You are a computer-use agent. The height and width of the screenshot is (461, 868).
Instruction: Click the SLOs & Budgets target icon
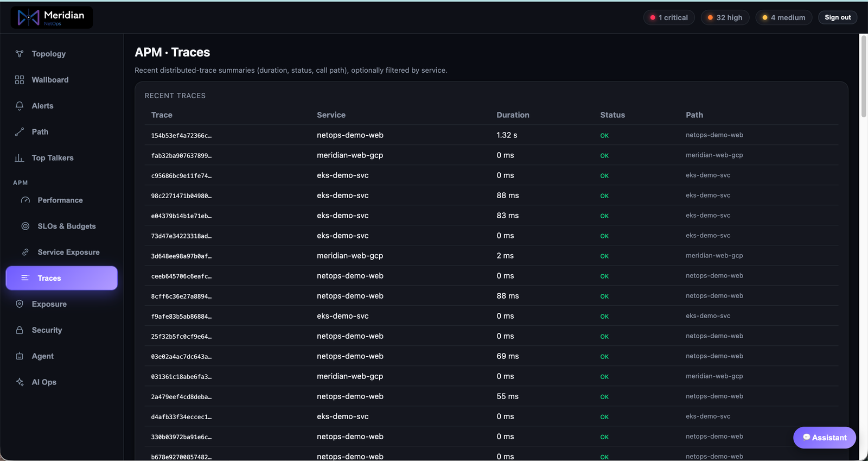25,226
